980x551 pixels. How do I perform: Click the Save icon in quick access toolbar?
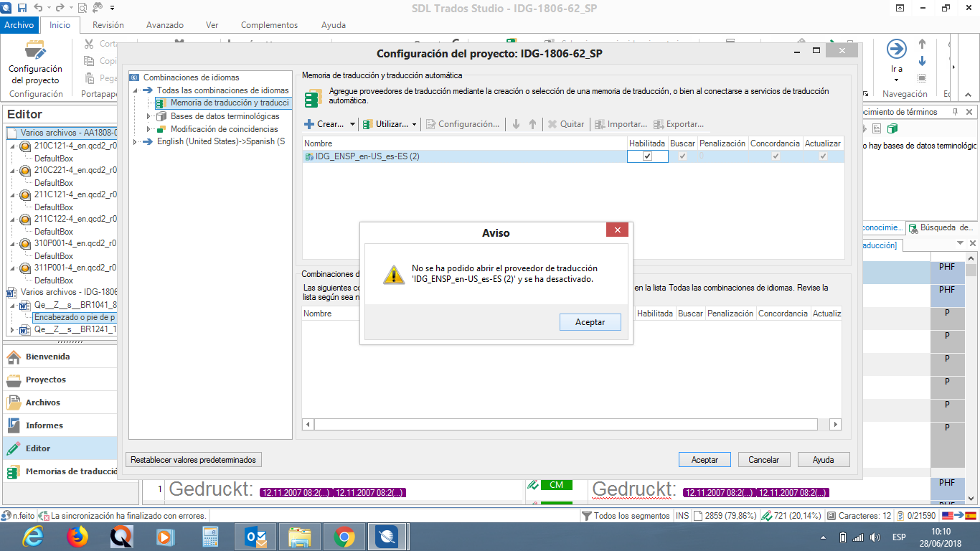22,8
